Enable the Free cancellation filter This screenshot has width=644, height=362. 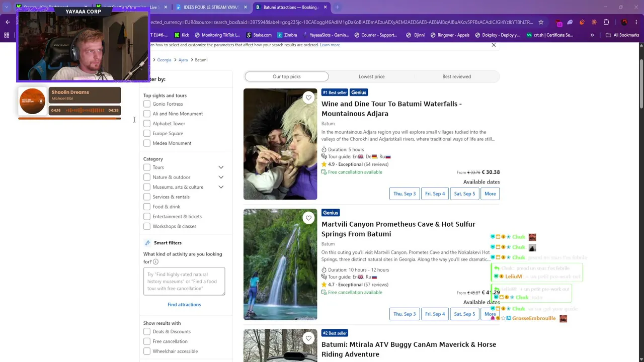147,341
